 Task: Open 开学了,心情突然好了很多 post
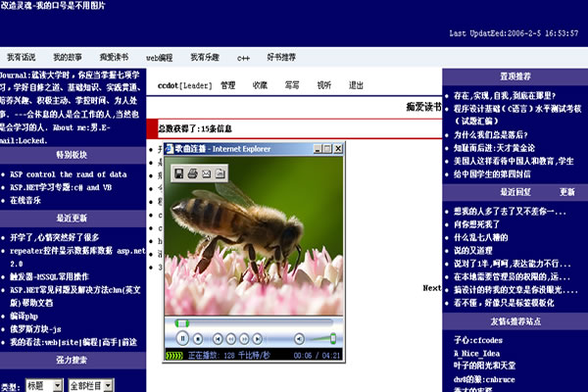coord(54,237)
